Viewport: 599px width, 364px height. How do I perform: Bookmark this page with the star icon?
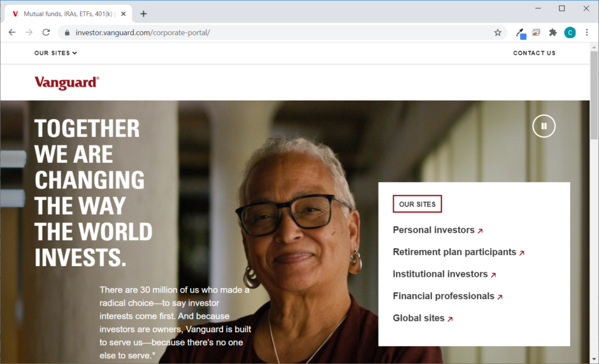click(498, 32)
